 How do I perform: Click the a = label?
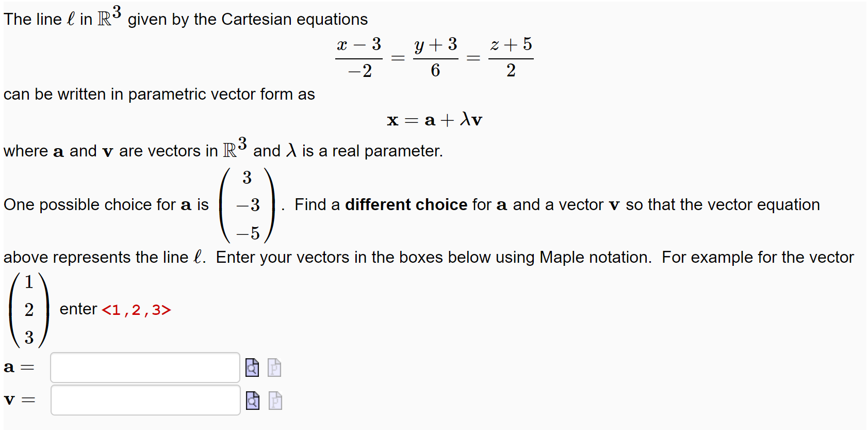click(x=20, y=367)
